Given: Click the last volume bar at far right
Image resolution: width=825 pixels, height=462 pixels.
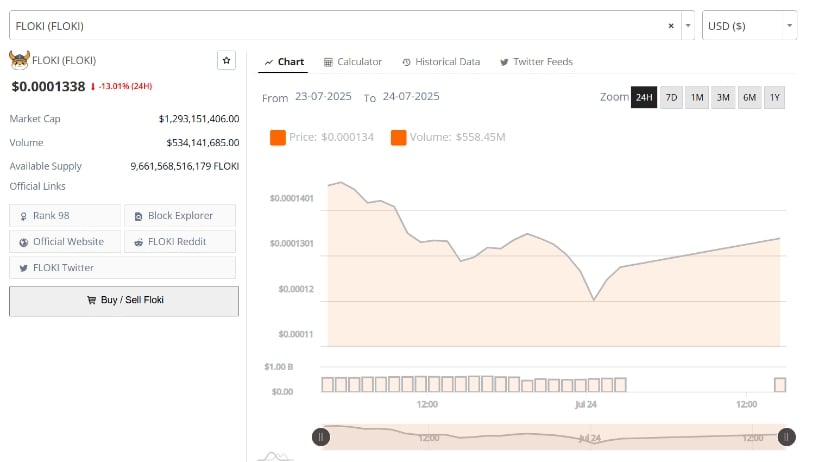Looking at the screenshot, I should click(x=780, y=385).
